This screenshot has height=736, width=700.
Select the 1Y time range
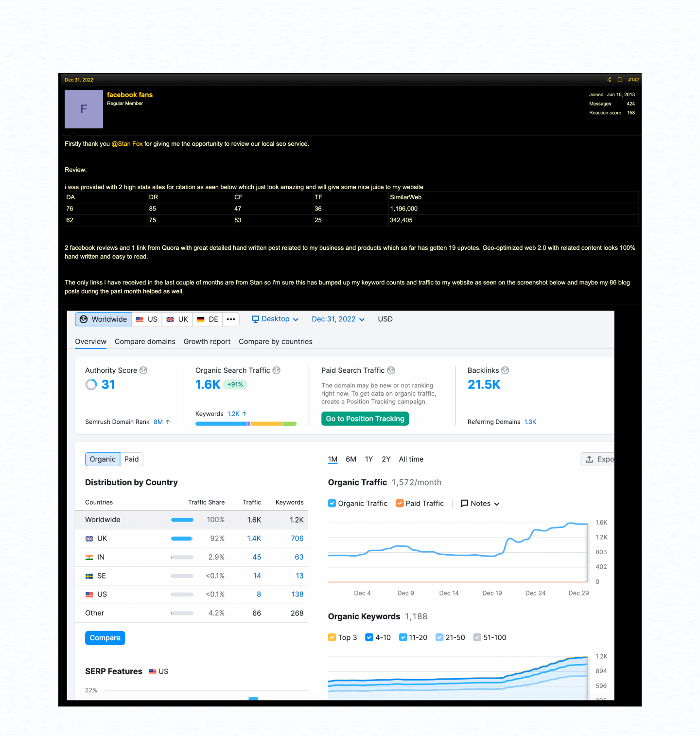[369, 459]
